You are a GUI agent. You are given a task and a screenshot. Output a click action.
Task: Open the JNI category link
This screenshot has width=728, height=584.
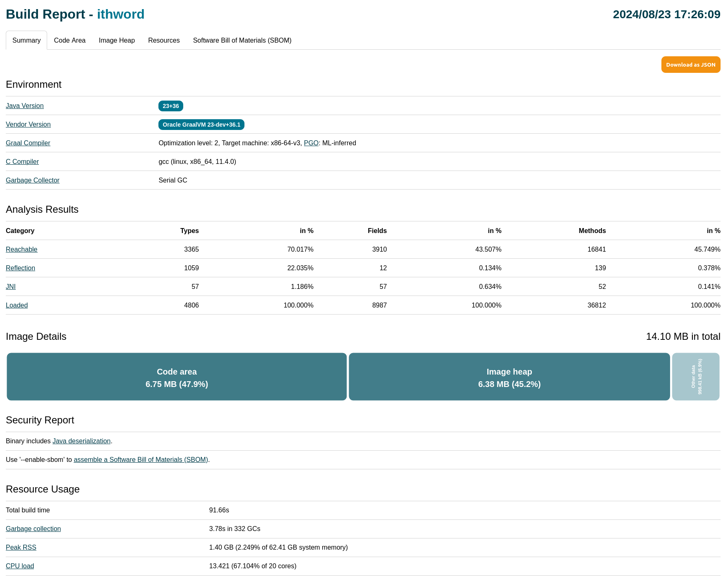pos(11,287)
